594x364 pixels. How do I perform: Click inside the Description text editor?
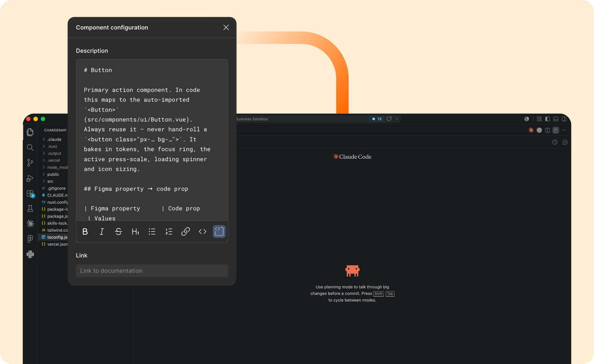152,140
